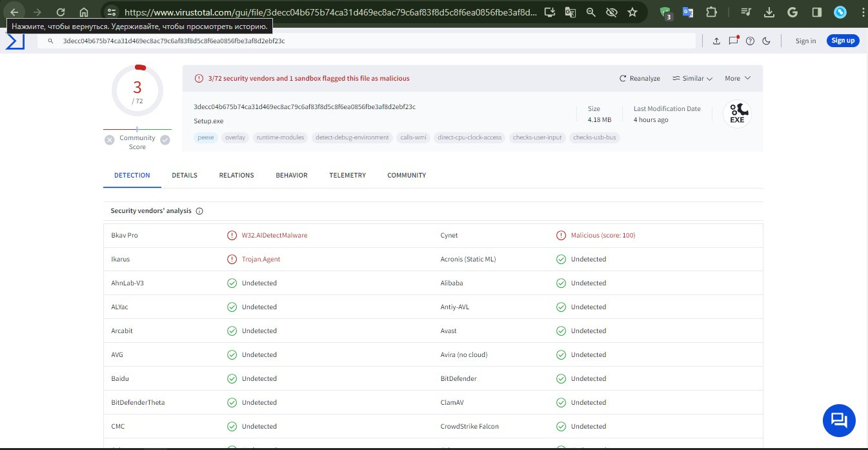
Task: Vote negative on the Community Score
Action: tap(110, 140)
